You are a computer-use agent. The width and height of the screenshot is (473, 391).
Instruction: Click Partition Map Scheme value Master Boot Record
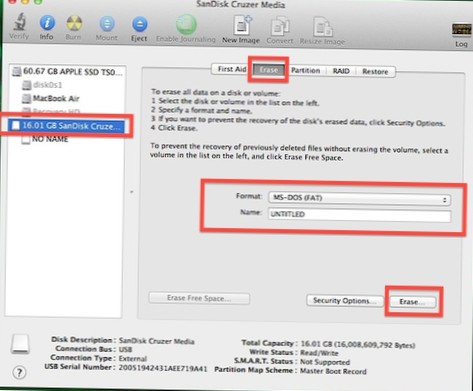pyautogui.click(x=333, y=371)
